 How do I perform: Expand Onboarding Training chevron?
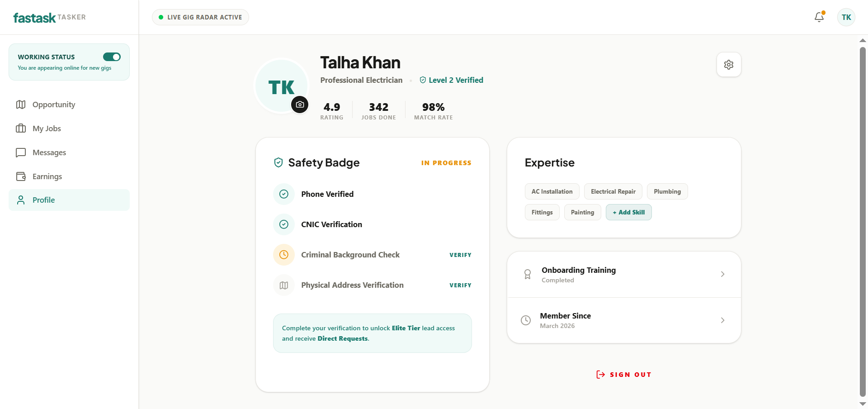[x=722, y=274]
